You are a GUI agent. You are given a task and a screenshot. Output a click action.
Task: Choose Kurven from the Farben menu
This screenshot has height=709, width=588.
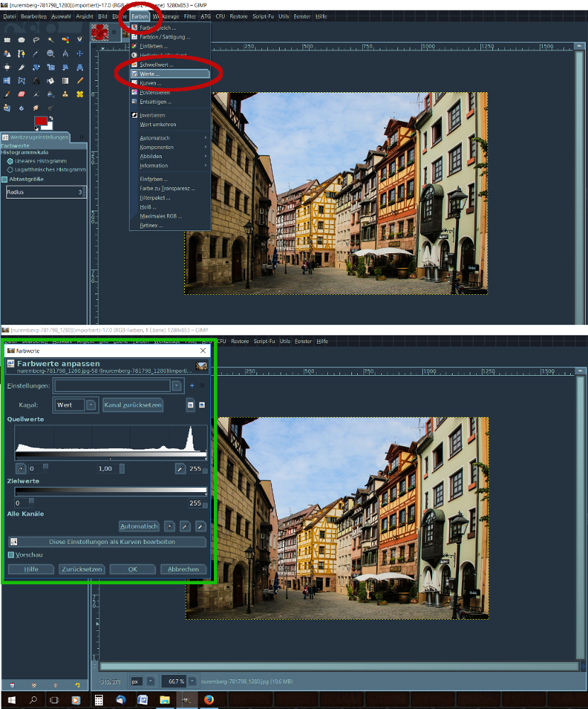[x=150, y=83]
